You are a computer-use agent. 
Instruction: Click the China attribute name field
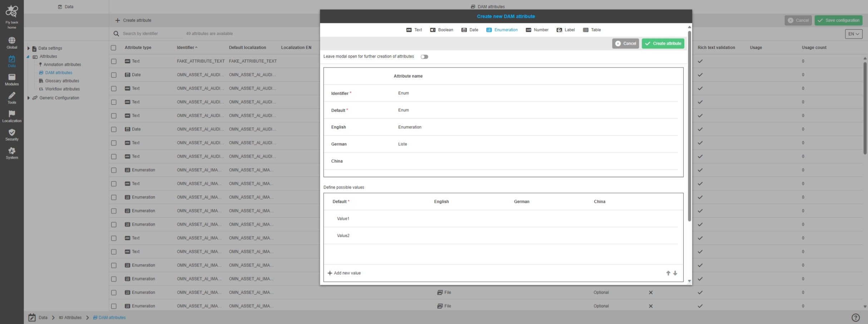(x=536, y=161)
